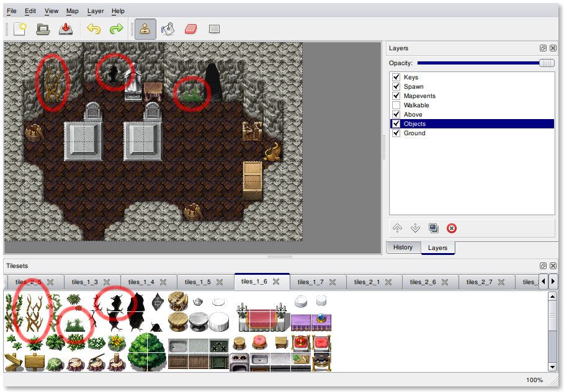This screenshot has height=392, width=564.
Task: Click the layer Opacity slider
Action: [481, 63]
